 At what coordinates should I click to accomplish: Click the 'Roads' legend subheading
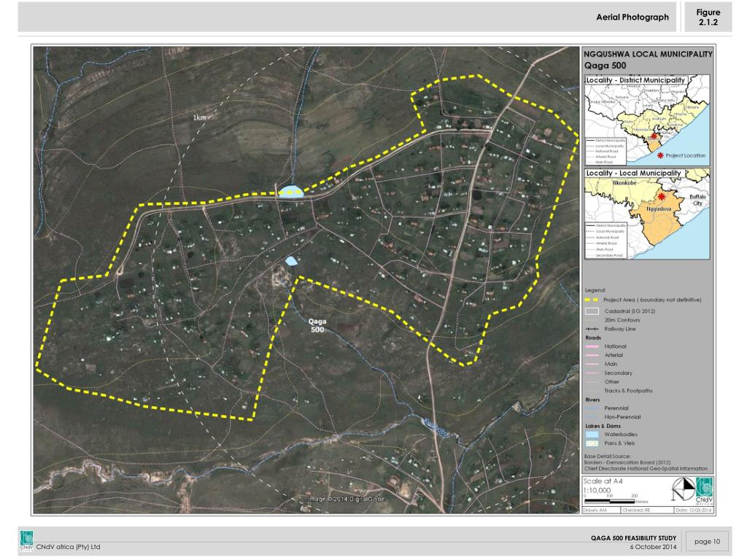593,338
